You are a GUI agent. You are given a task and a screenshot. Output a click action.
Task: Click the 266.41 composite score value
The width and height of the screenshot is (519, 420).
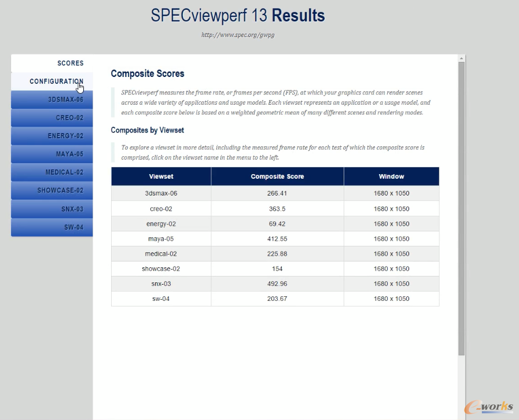[x=277, y=193]
